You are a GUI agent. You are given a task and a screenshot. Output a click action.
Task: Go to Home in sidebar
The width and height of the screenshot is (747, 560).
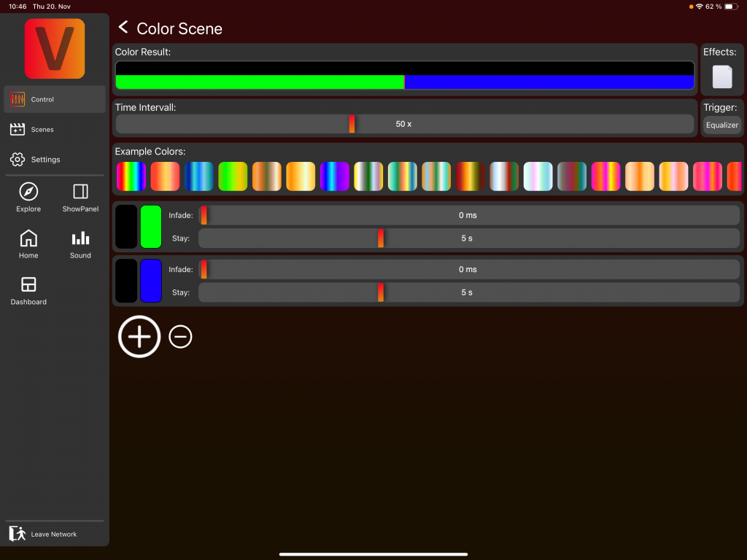point(28,238)
